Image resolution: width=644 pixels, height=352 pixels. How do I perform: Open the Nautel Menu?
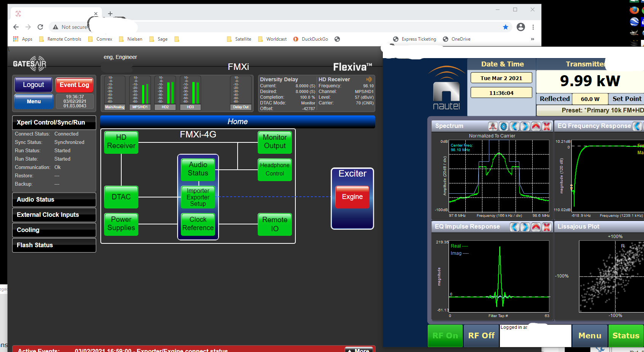click(590, 336)
